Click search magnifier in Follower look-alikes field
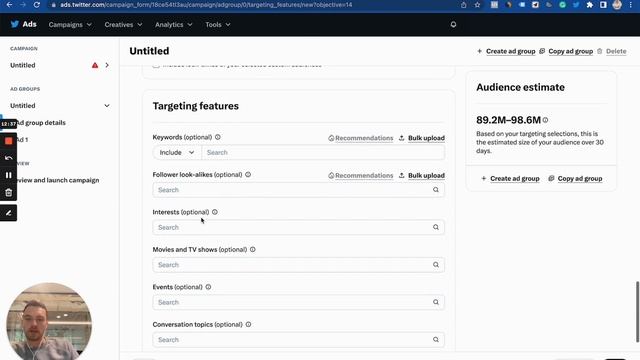Screen dimensions: 640x360 click(x=436, y=190)
